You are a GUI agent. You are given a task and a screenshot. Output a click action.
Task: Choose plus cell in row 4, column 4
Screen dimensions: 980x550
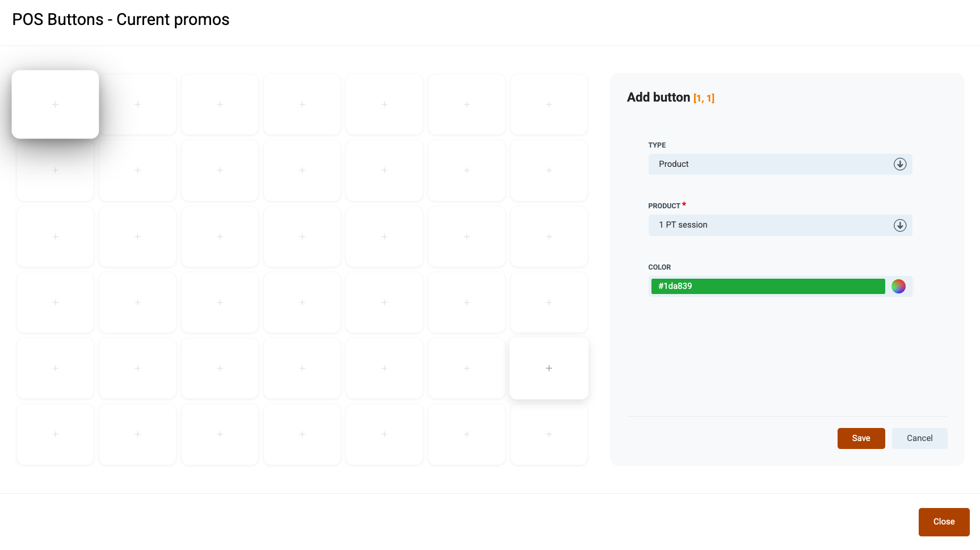(302, 303)
